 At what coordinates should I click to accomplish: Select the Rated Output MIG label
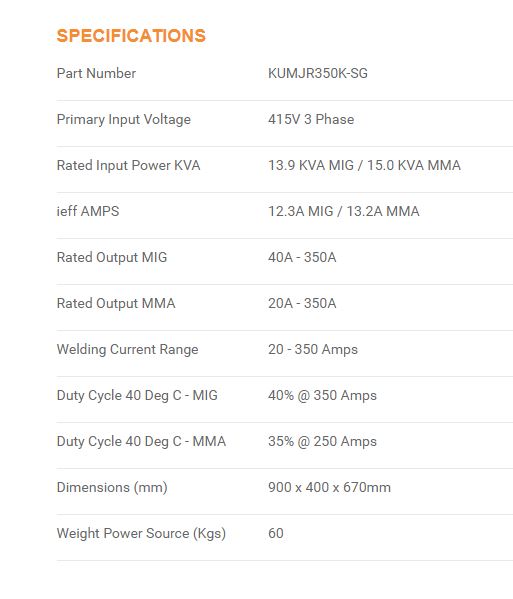(x=112, y=257)
